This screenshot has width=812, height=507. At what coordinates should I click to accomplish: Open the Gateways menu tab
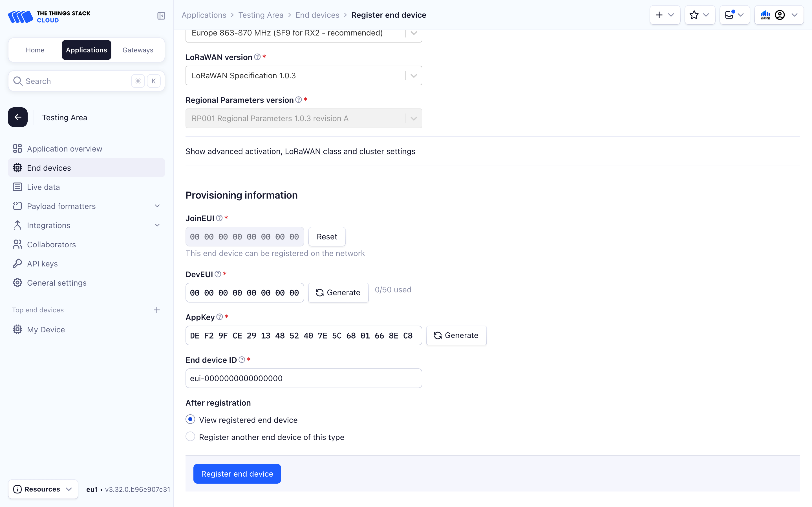[137, 50]
